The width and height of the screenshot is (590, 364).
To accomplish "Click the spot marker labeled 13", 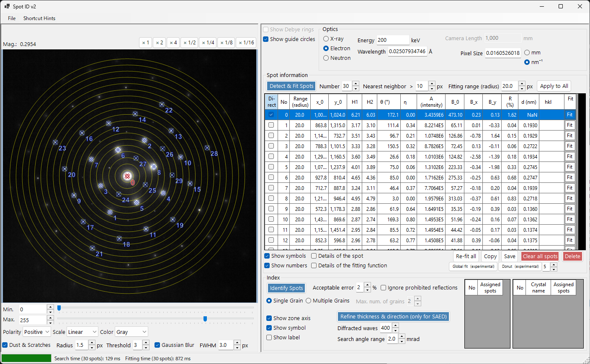I will pyautogui.click(x=171, y=131).
